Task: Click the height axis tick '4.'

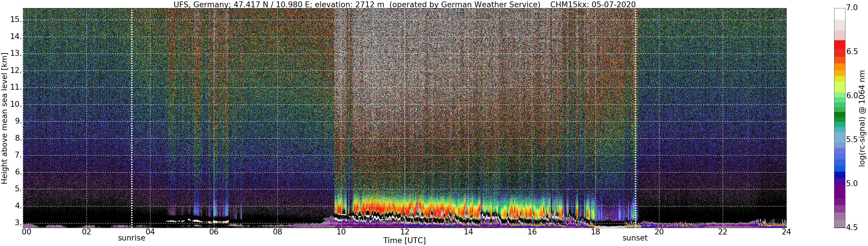Action: pyautogui.click(x=18, y=206)
